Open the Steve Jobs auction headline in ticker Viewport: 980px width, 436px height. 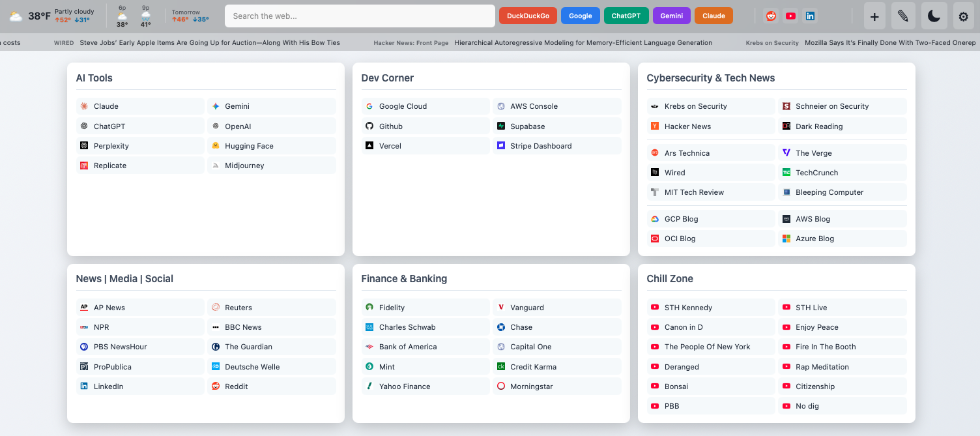click(x=209, y=43)
